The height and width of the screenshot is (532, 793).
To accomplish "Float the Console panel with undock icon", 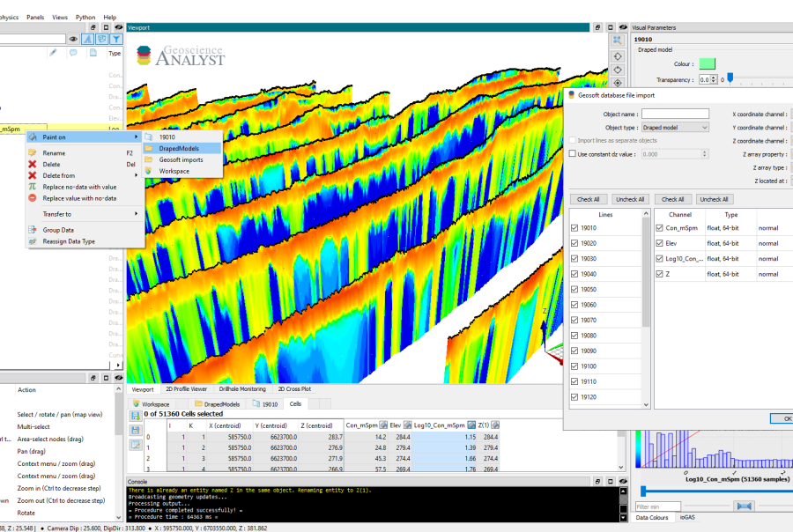I will tap(597, 482).
